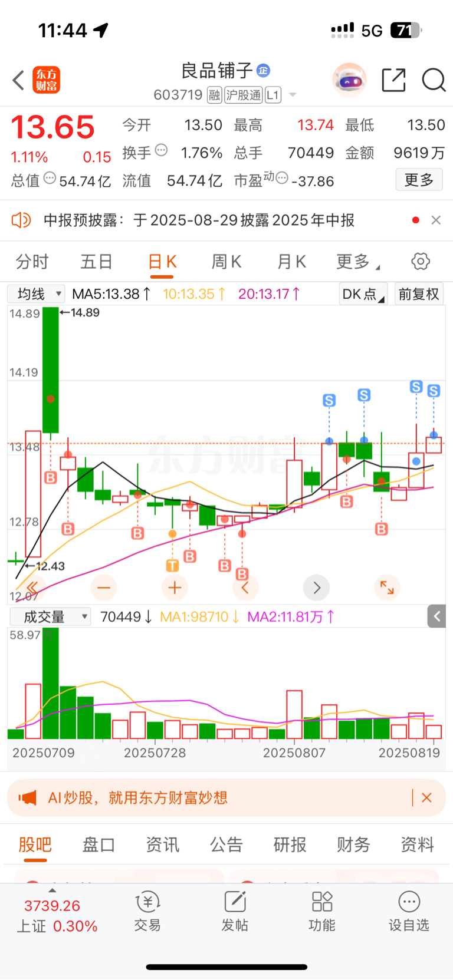453x980 pixels.
Task: Tap the T marker on the K-line
Action: (x=172, y=566)
